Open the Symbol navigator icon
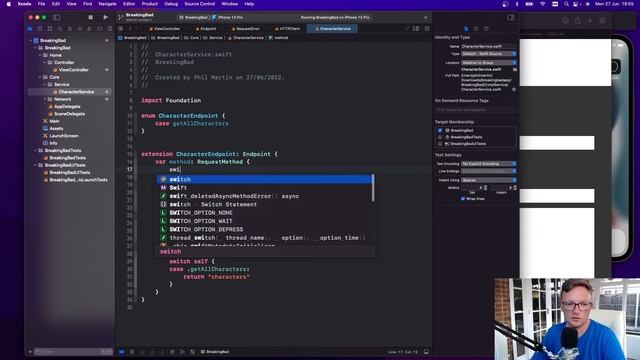Viewport: 640px width, 360px height. point(50,29)
